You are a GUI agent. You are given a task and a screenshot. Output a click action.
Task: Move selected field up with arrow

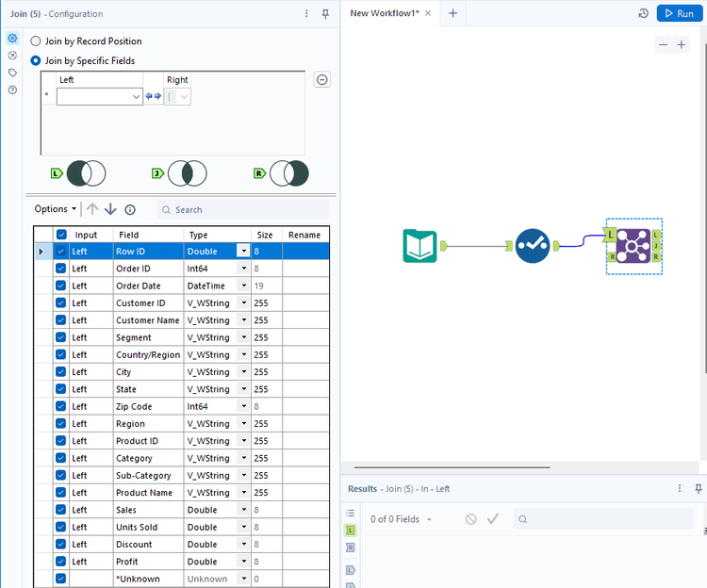(x=92, y=209)
